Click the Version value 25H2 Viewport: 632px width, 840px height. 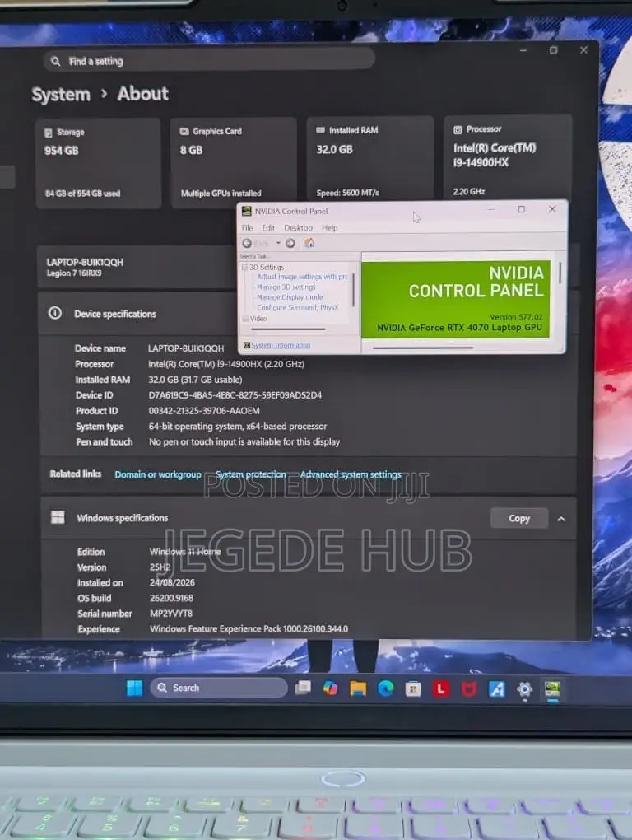point(160,567)
